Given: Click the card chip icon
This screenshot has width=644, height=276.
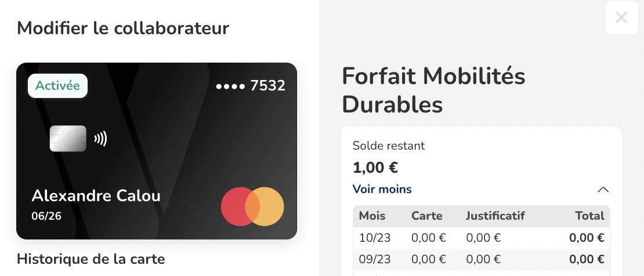Looking at the screenshot, I should coord(68,139).
